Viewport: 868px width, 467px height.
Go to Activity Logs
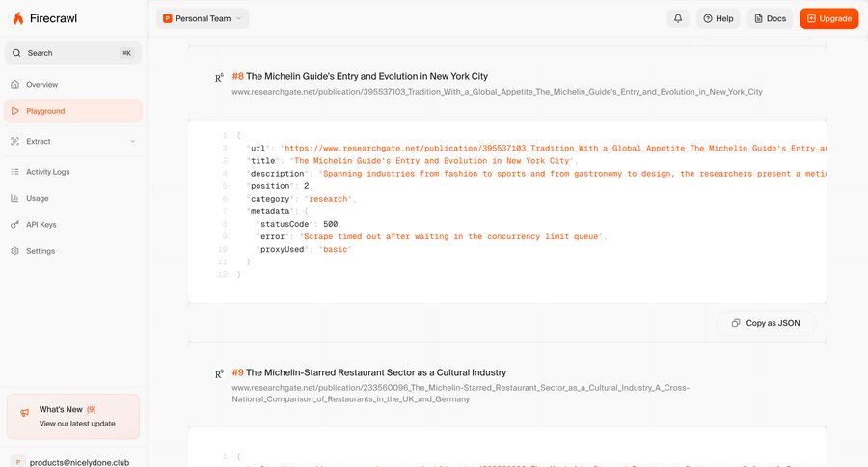[47, 172]
